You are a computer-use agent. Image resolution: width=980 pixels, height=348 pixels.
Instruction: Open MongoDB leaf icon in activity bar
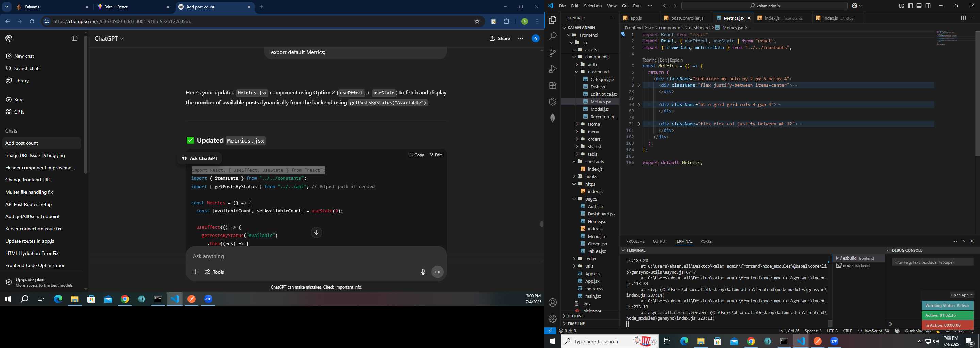[x=552, y=118]
